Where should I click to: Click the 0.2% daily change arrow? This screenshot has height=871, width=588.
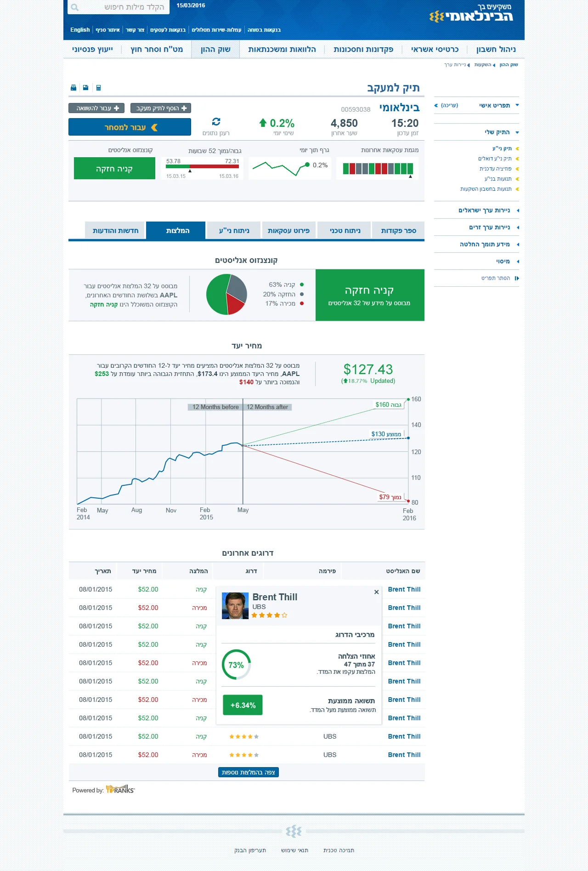tap(263, 123)
